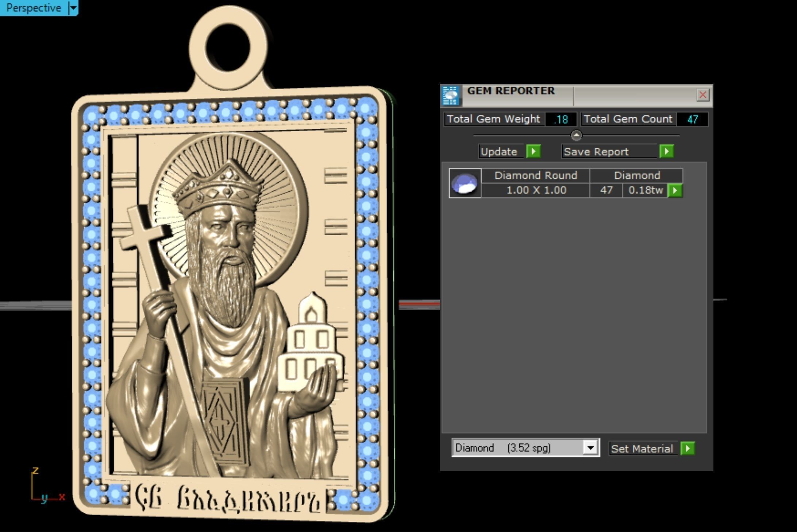This screenshot has width=797, height=532.
Task: Select the round diamond gem thumbnail
Action: (465, 183)
